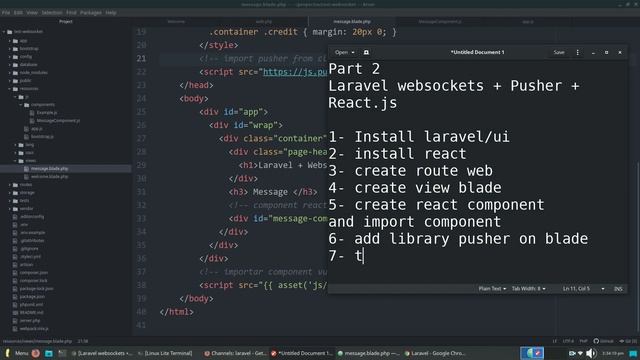
Task: Open the Tab Width dropdown
Action: tap(529, 289)
